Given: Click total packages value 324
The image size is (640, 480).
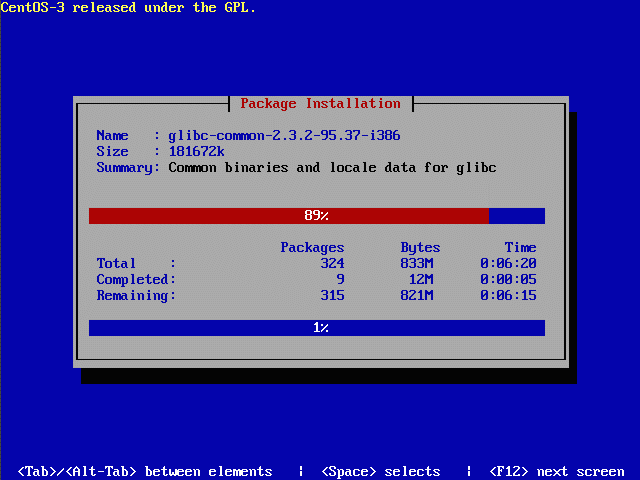Looking at the screenshot, I should coord(332,263).
